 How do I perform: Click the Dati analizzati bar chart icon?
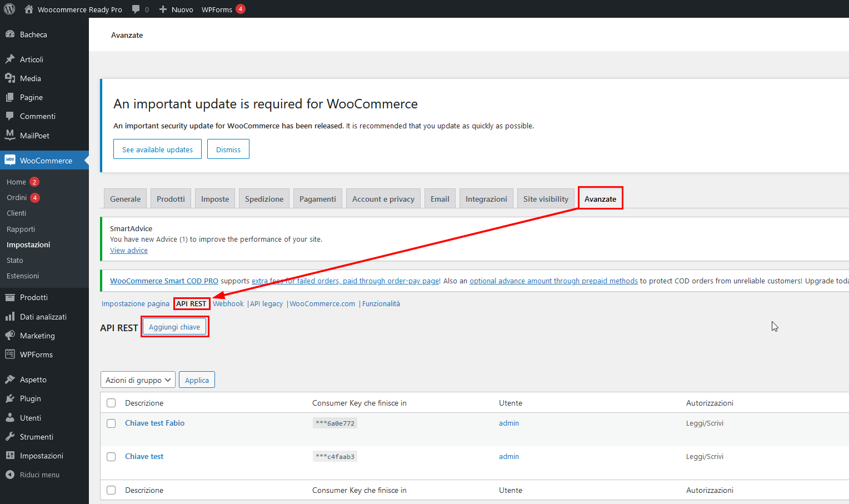(x=10, y=317)
